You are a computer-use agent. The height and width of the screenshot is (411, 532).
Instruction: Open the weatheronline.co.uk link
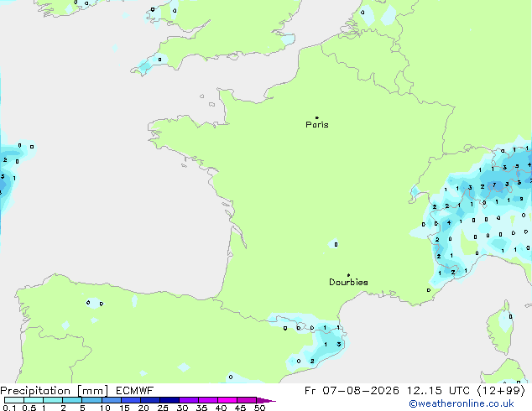coord(462,403)
